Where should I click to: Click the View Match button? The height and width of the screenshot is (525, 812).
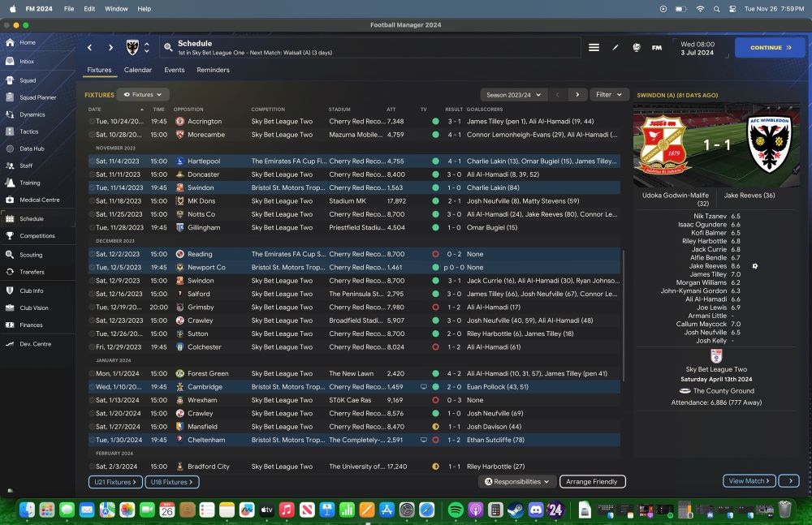point(749,481)
